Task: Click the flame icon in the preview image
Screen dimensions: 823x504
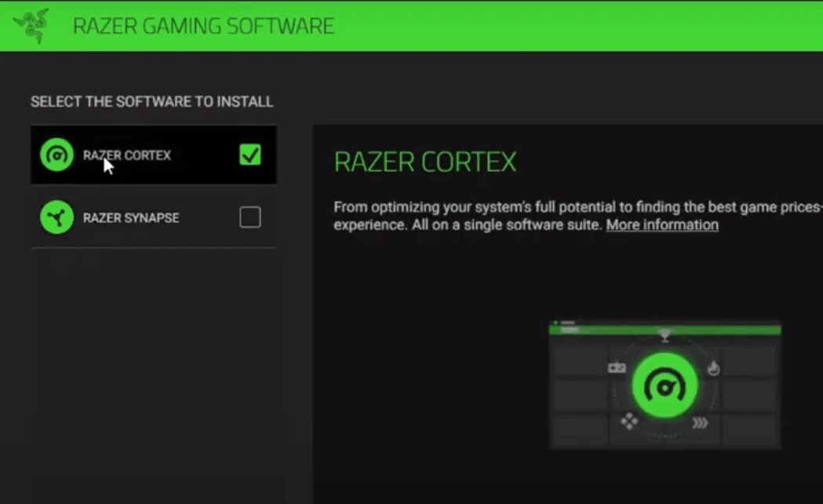Action: point(714,368)
